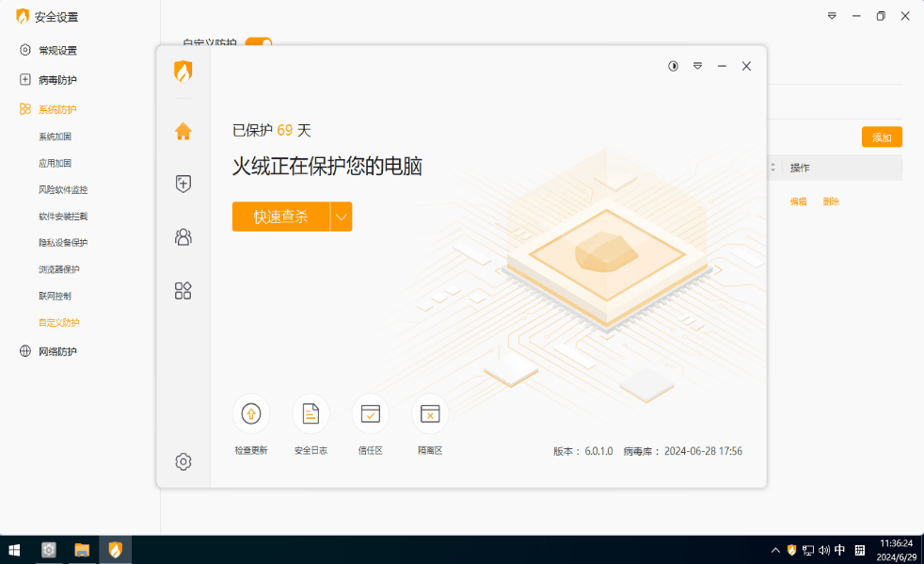Screen dimensions: 924x564
Task: Open the main window menu dropdown
Action: (x=697, y=66)
